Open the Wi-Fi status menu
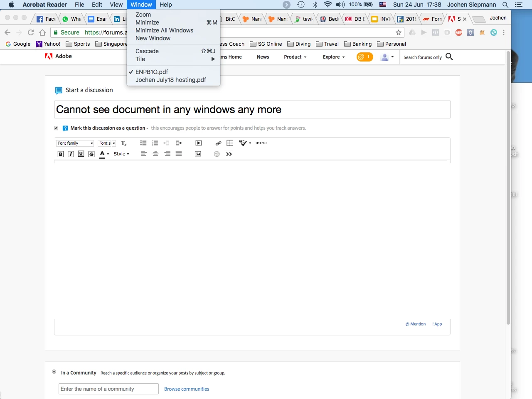532x399 pixels. click(x=328, y=5)
